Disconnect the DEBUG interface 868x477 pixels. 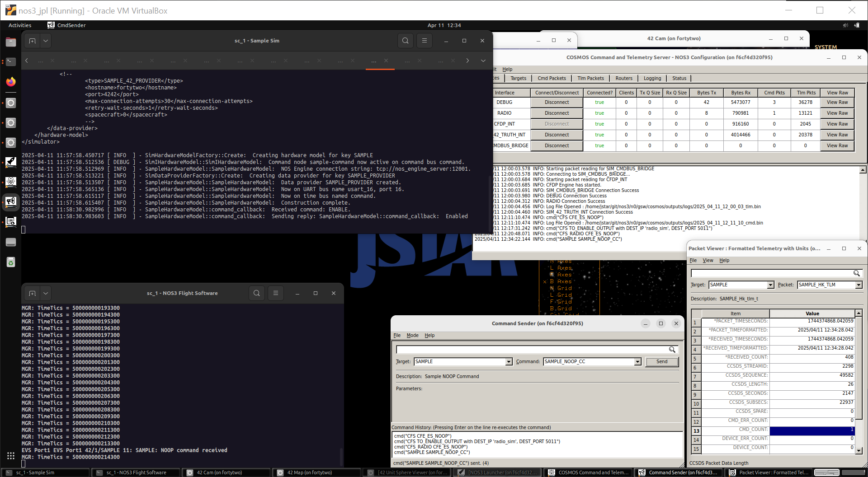[557, 103]
